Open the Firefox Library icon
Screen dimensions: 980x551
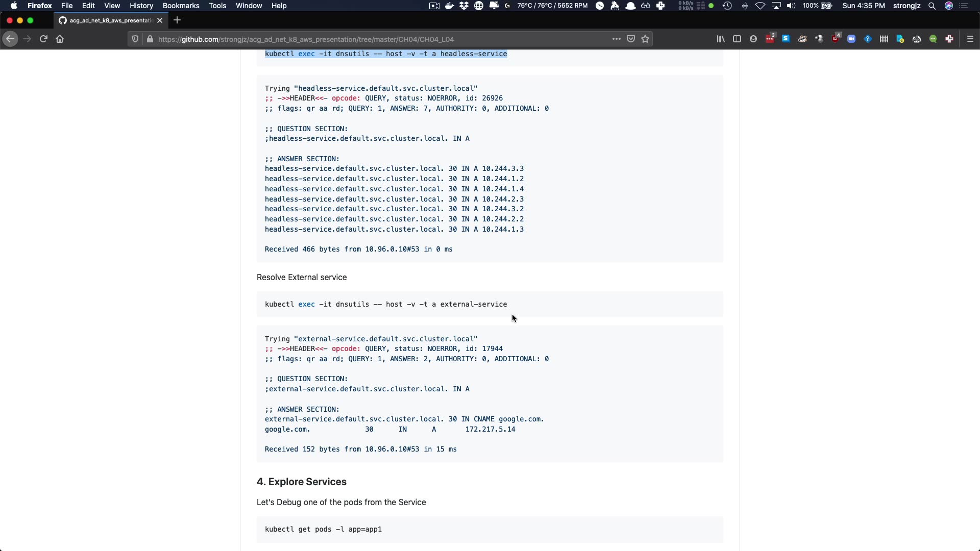click(721, 39)
